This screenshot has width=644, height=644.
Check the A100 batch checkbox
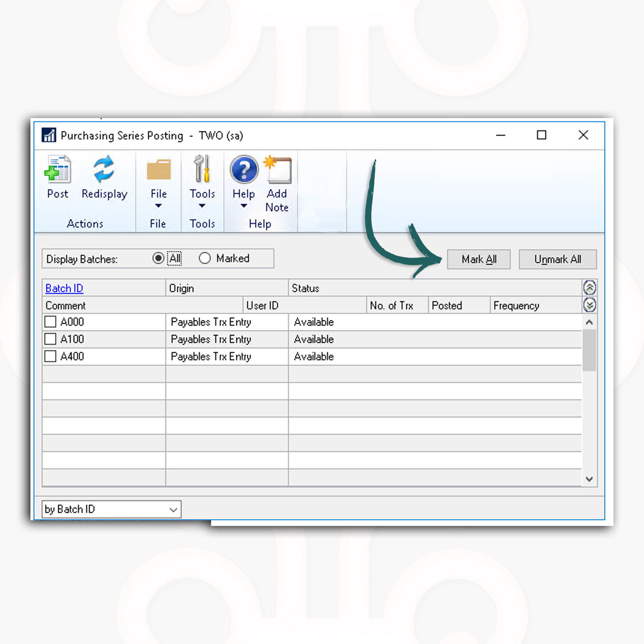point(50,339)
